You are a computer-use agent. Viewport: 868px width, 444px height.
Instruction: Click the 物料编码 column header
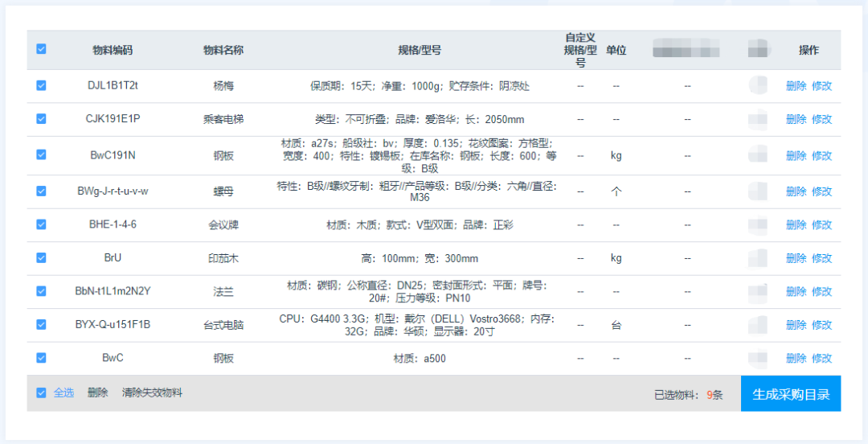[113, 50]
